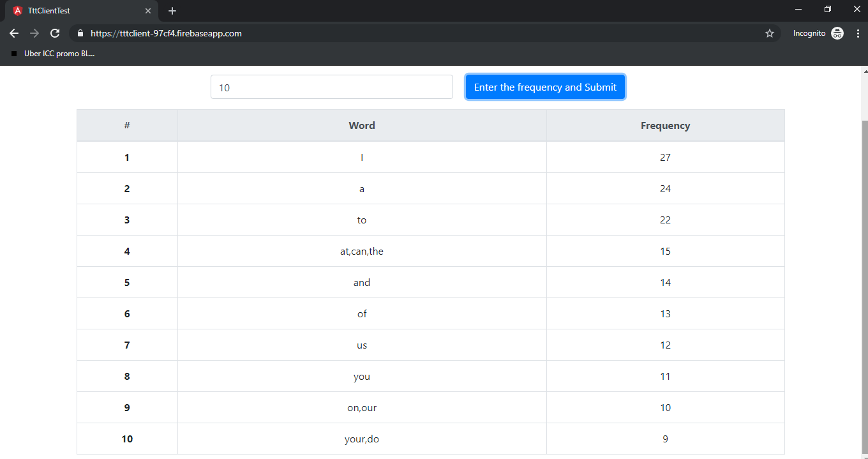Select the frequency value 27
This screenshot has width=868, height=459.
pos(665,157)
